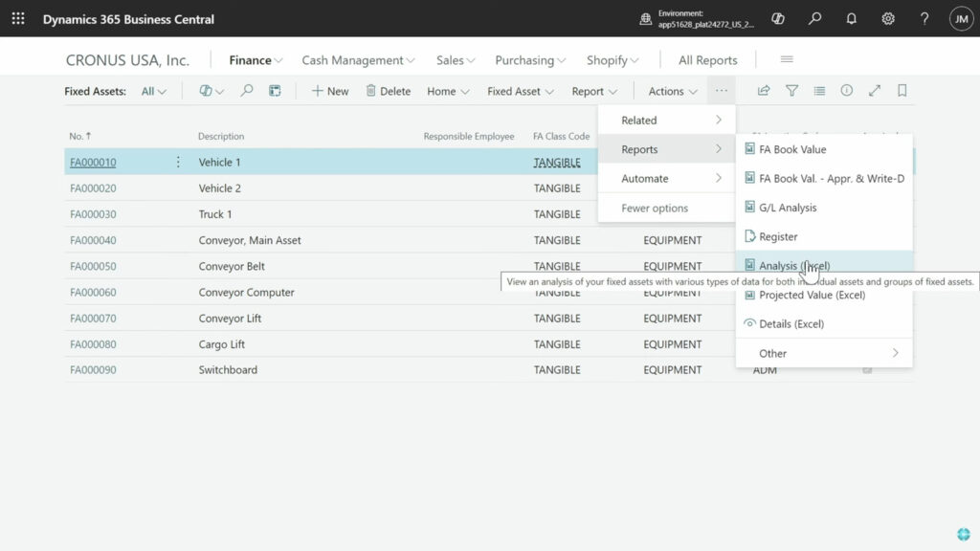Click the environment information icon
This screenshot has width=980, height=551.
pos(646,19)
